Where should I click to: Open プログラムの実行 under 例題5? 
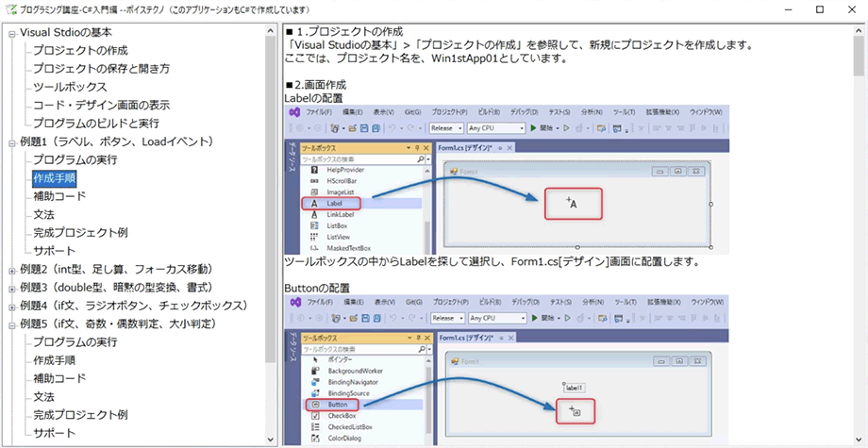point(75,341)
